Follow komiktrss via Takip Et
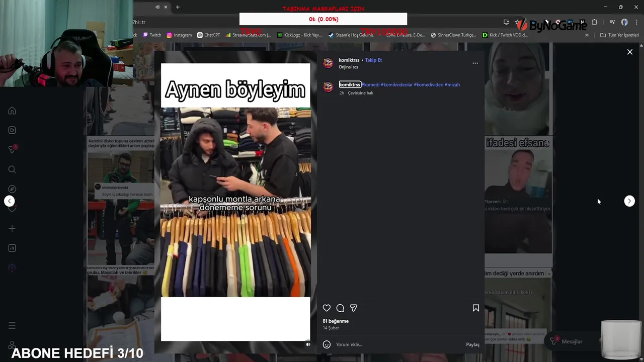The image size is (644, 362). tap(373, 60)
